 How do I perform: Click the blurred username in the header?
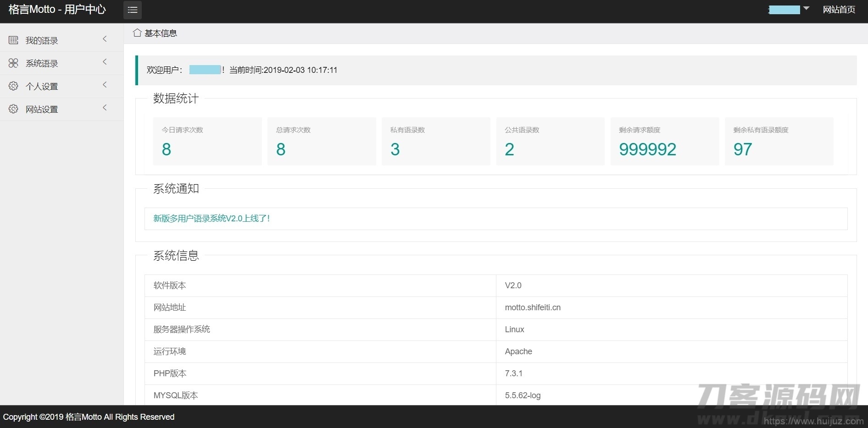[x=784, y=10]
